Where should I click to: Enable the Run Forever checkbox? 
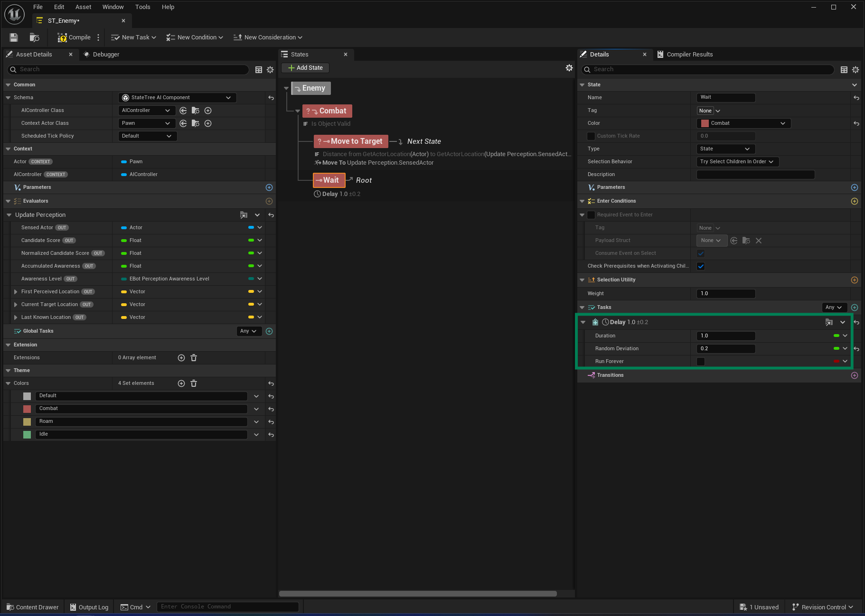tap(701, 362)
